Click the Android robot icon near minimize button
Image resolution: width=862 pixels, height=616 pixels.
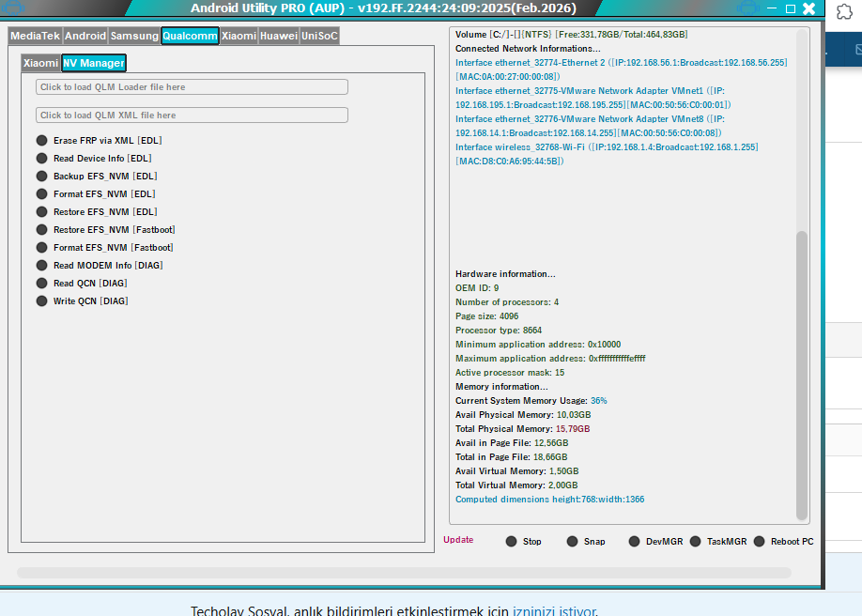pos(748,8)
